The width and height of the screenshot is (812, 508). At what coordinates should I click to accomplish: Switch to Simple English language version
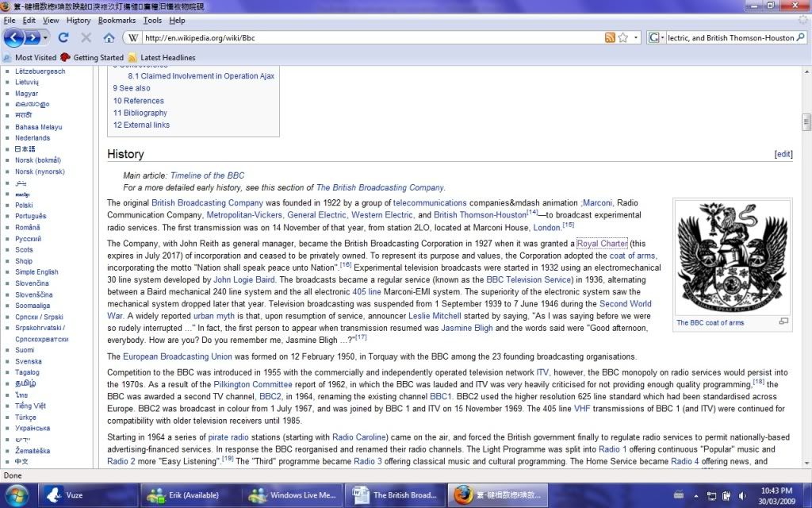pos(36,271)
